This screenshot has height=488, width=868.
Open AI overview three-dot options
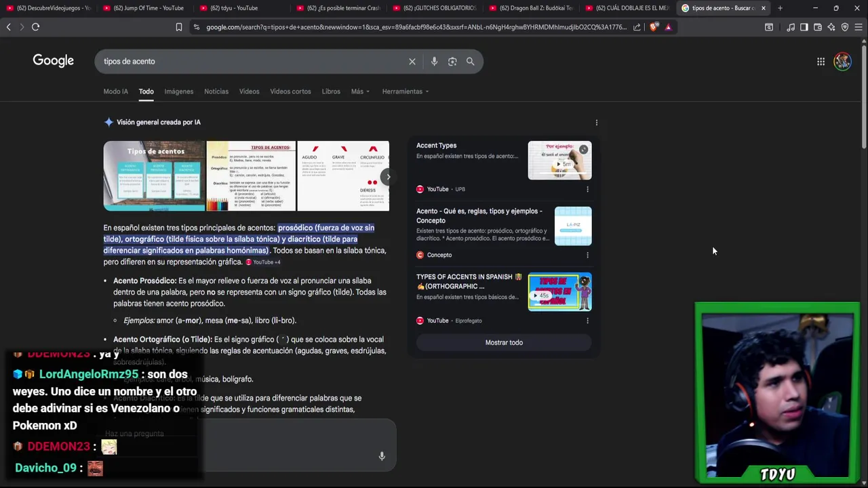click(x=597, y=123)
